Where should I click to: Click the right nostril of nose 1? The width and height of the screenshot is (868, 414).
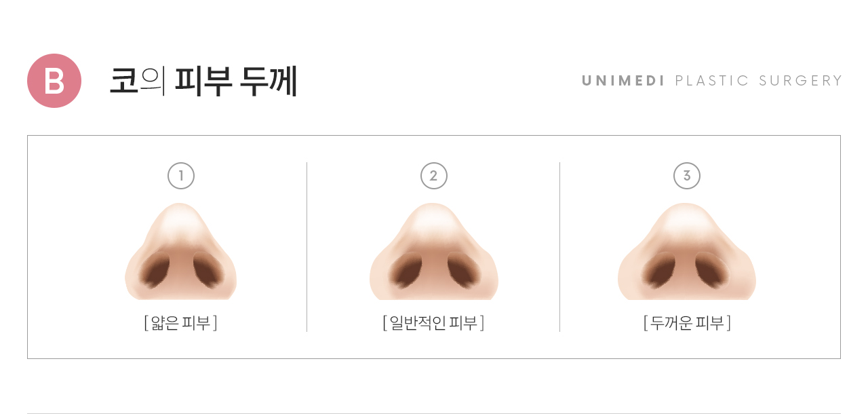coord(207,269)
